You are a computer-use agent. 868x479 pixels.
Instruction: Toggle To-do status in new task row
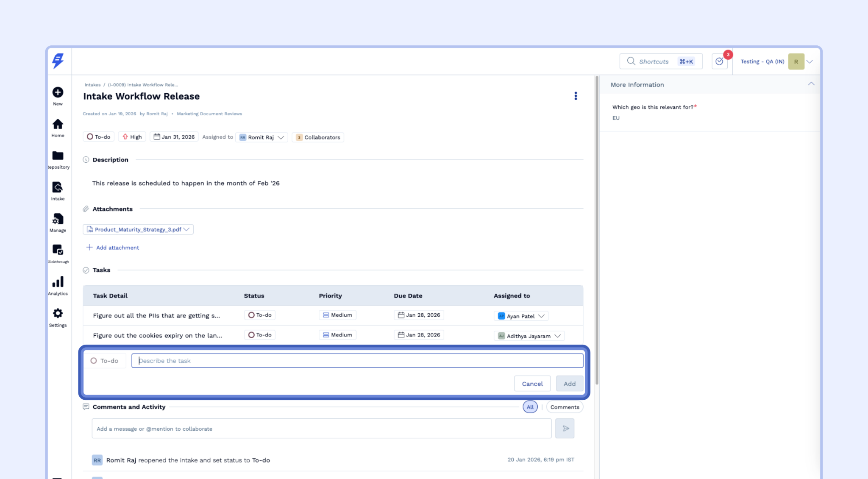tap(104, 361)
